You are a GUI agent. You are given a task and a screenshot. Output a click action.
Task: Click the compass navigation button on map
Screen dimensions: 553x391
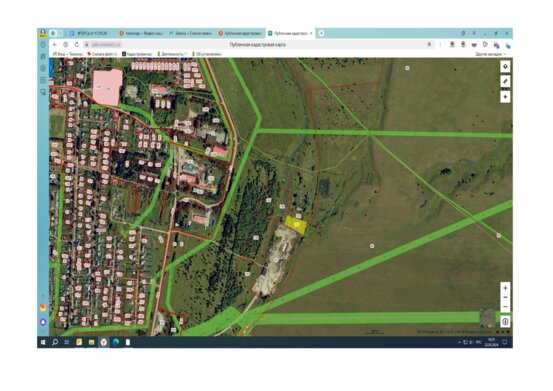click(x=505, y=97)
